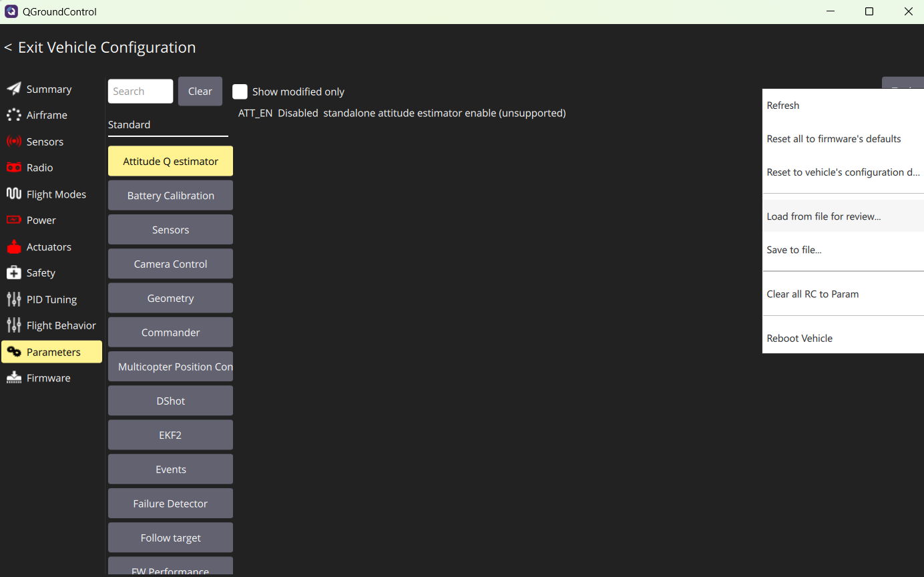Open the Summary page label
The height and width of the screenshot is (577, 924).
tap(49, 89)
